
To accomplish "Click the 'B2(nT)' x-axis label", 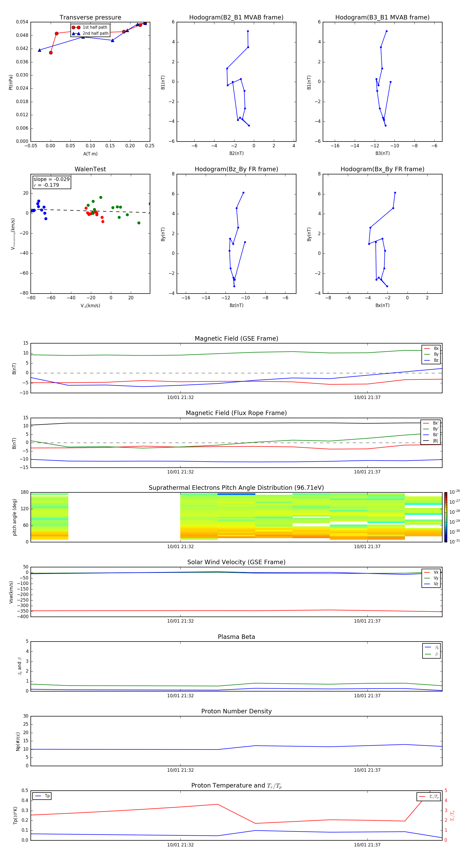I will click(236, 153).
